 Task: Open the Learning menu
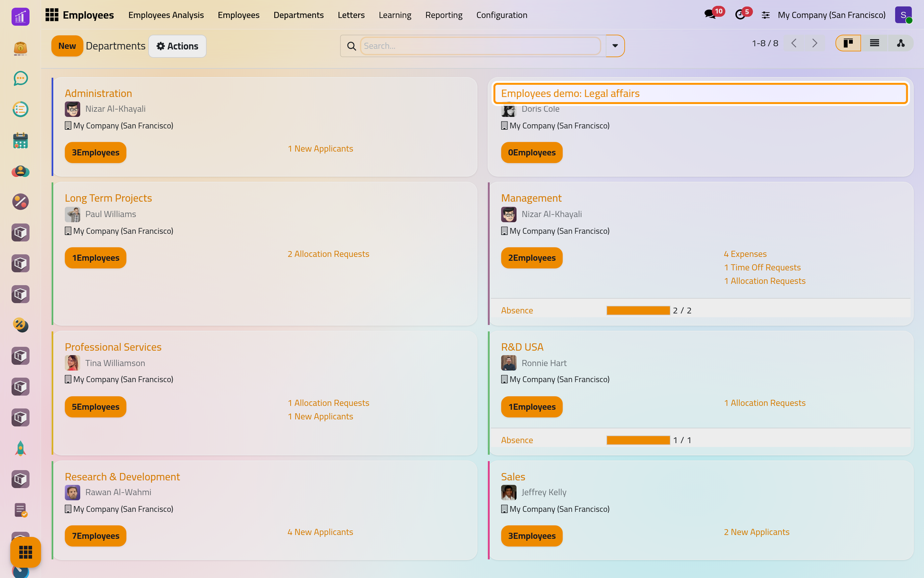tap(395, 15)
